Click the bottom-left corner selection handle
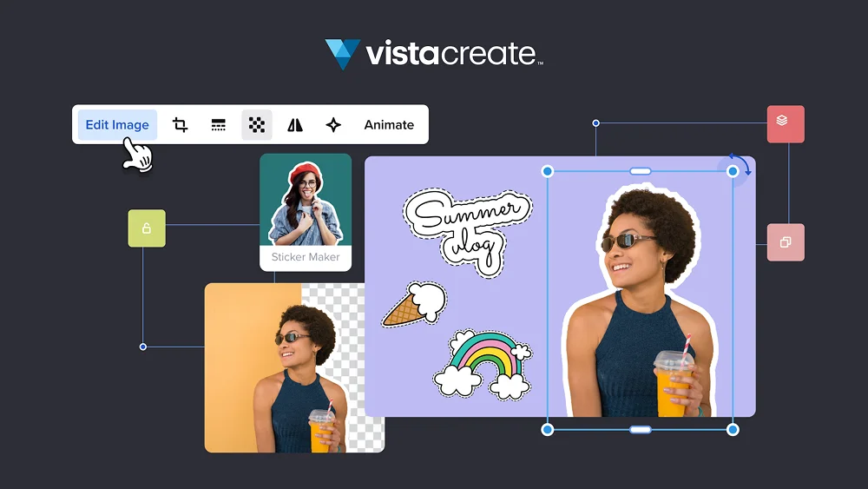This screenshot has width=868, height=489. coord(548,429)
